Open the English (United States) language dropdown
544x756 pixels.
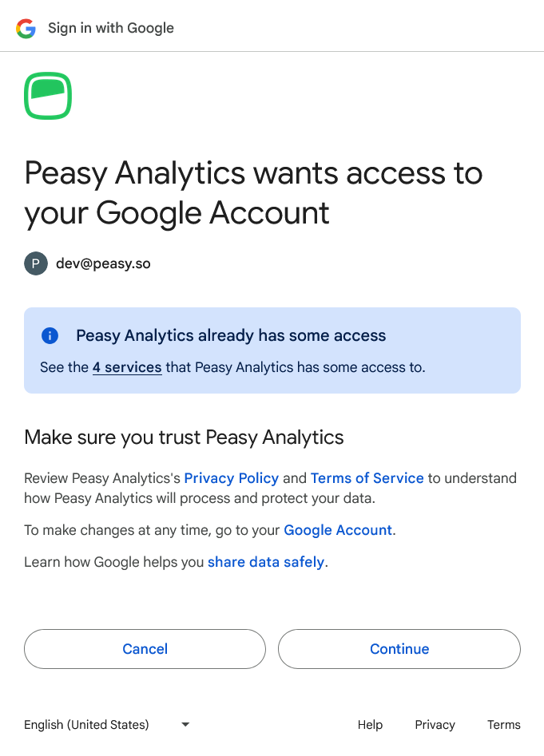tap(86, 725)
